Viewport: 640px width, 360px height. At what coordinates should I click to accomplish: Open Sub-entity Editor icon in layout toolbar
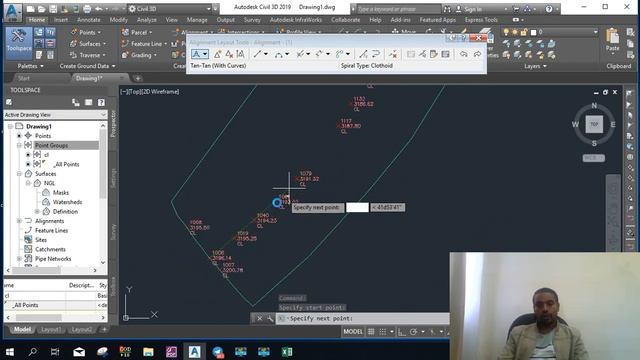point(433,54)
